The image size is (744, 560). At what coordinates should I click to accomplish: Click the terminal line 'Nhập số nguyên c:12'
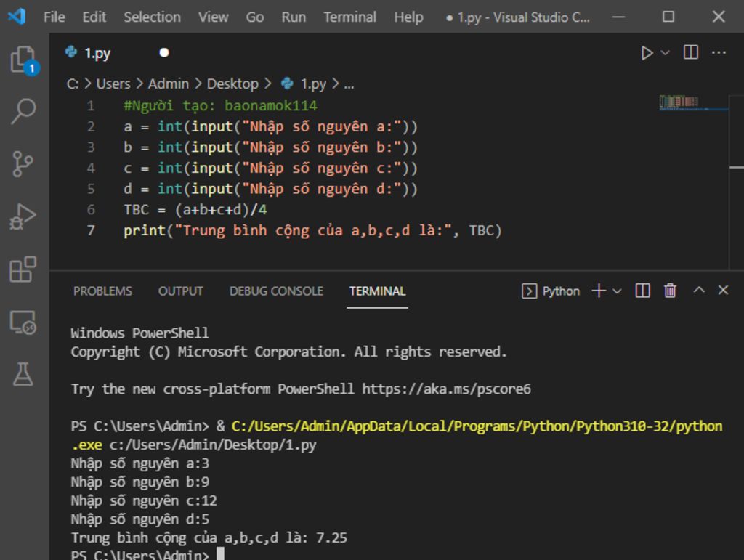coord(144,500)
